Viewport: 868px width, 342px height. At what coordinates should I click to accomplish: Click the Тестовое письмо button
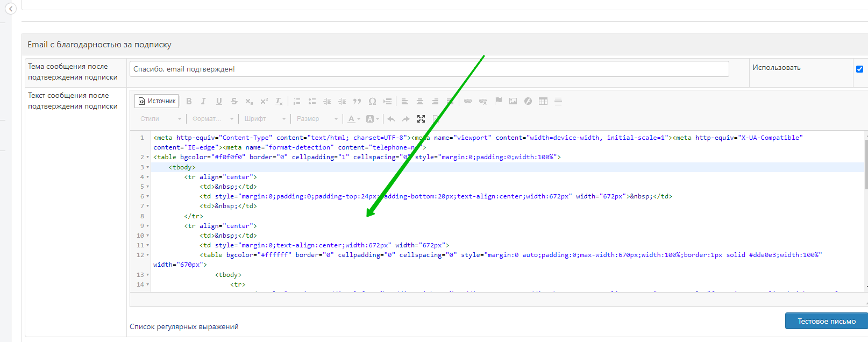(826, 321)
